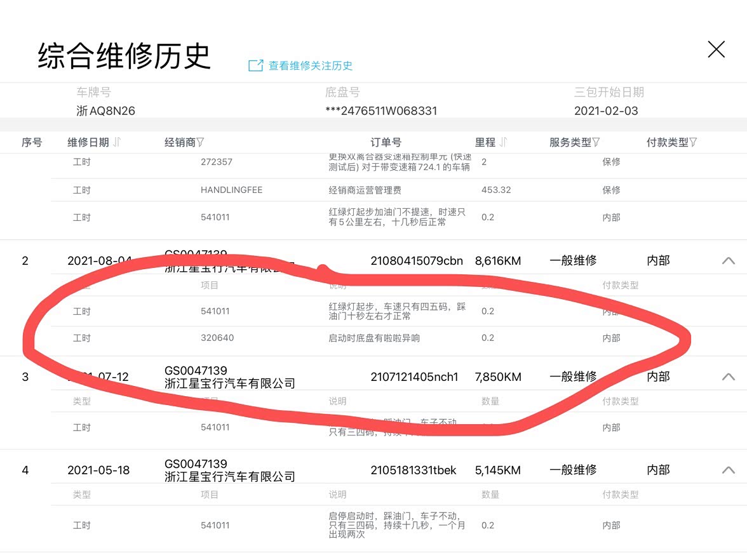Click the 订单号 column header

386,142
